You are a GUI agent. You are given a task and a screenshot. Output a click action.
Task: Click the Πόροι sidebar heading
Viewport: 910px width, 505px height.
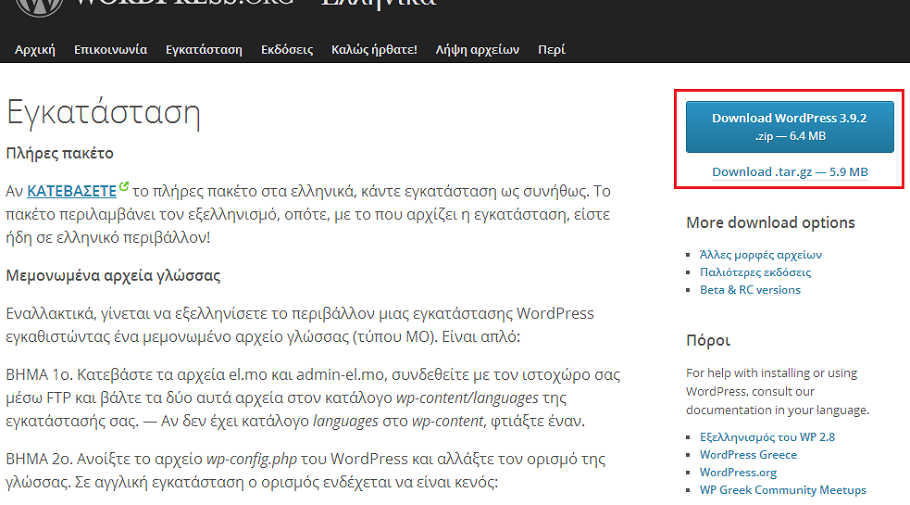pyautogui.click(x=708, y=340)
